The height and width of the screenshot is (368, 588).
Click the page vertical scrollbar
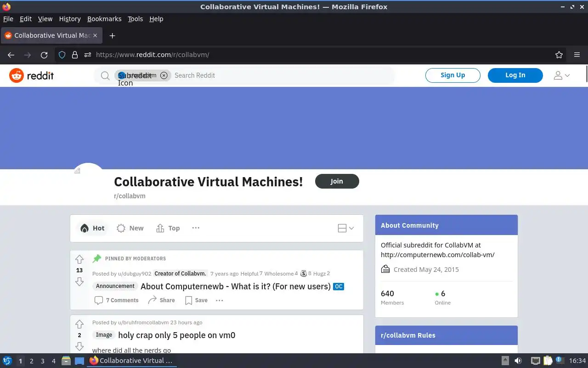pos(587,74)
